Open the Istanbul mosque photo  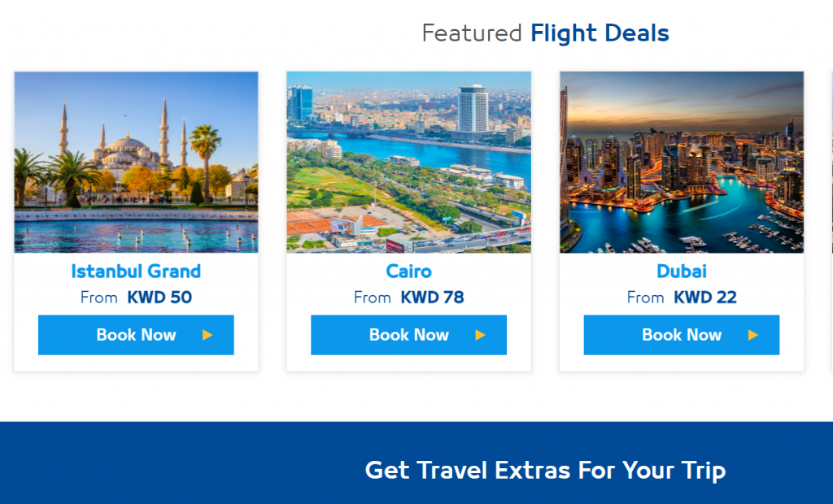click(x=136, y=162)
